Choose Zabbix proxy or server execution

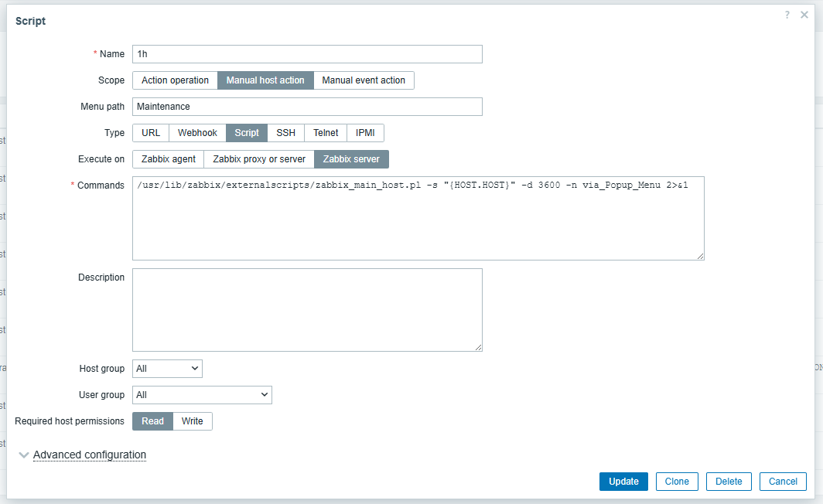click(x=258, y=159)
